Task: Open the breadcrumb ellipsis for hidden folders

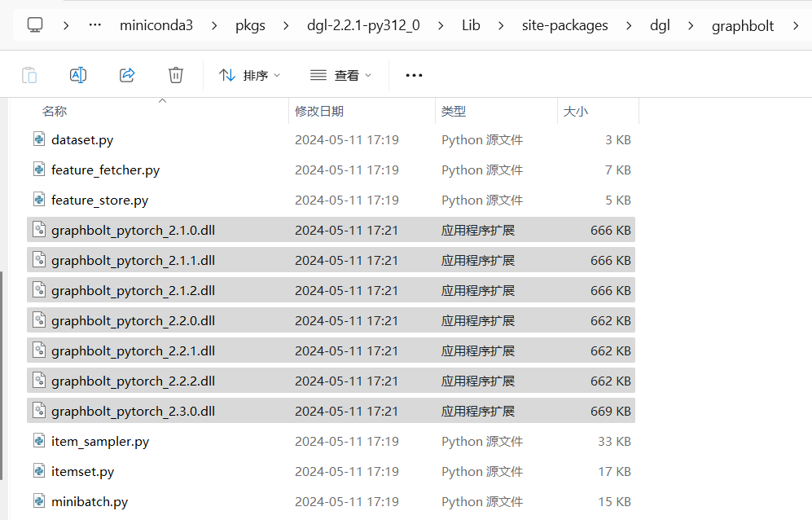Action: click(94, 25)
